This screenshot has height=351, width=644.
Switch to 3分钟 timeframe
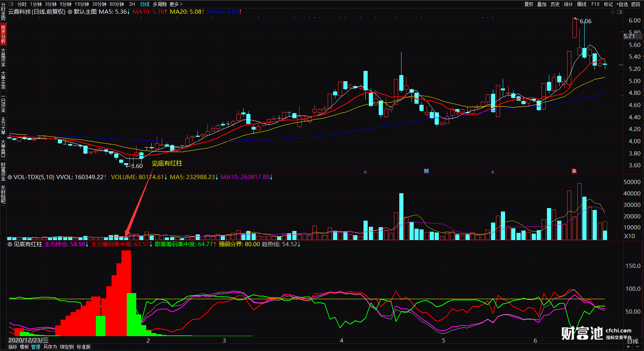click(x=51, y=4)
